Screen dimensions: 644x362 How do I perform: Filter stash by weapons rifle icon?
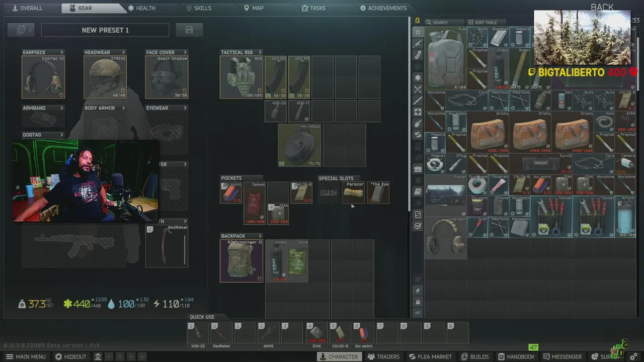click(418, 44)
